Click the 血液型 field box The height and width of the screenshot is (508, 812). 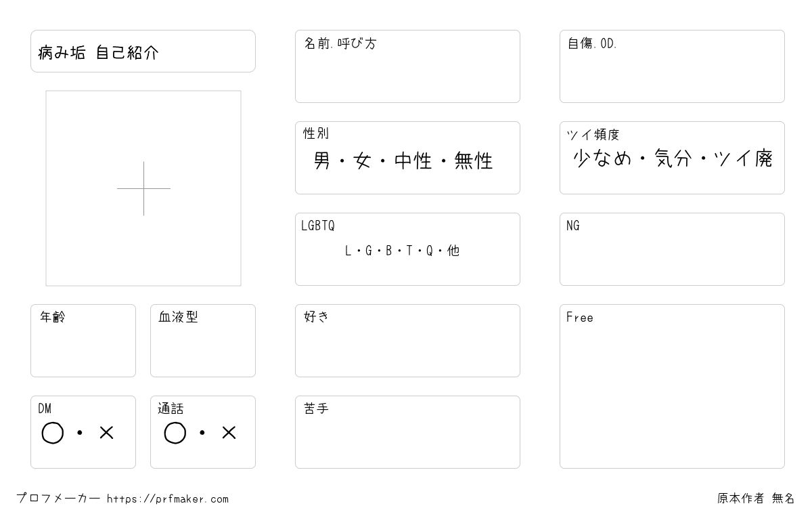point(203,341)
